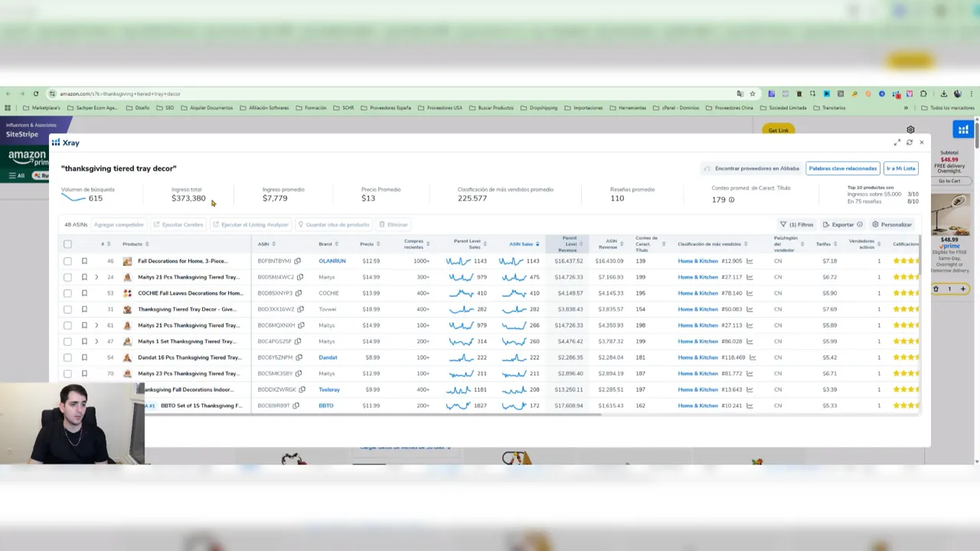Open the OLANRUN brand link
Viewport: 980px width, 551px height.
click(x=332, y=261)
